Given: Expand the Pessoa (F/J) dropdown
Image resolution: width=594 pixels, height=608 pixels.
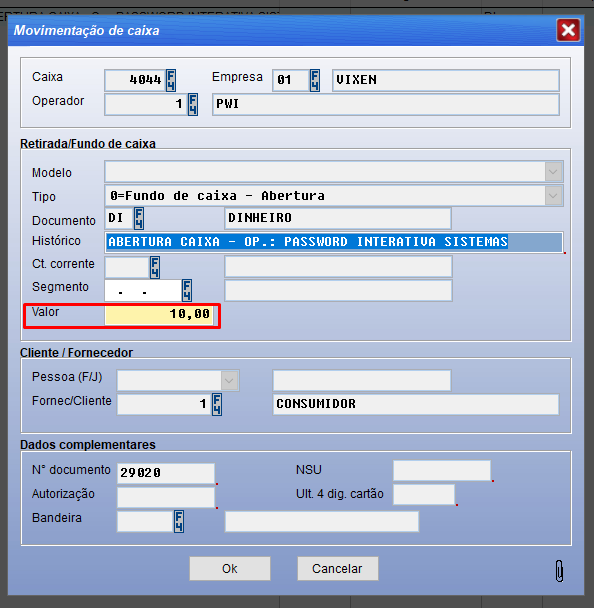Looking at the screenshot, I should coord(230,380).
